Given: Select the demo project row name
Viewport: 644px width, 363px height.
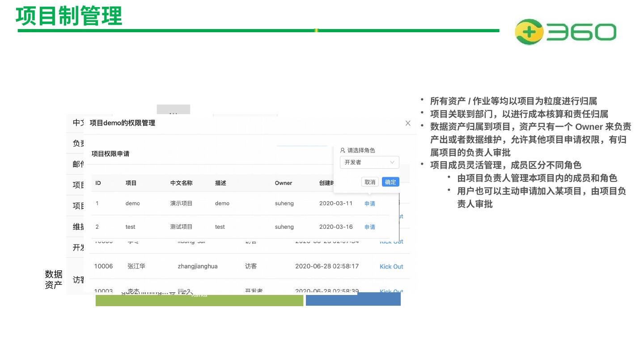Looking at the screenshot, I should coord(132,204).
